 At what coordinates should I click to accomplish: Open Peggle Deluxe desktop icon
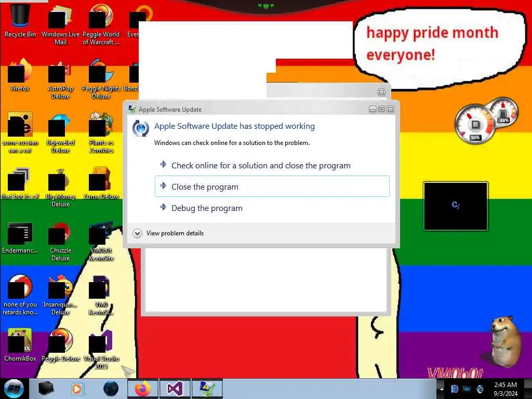click(x=60, y=345)
